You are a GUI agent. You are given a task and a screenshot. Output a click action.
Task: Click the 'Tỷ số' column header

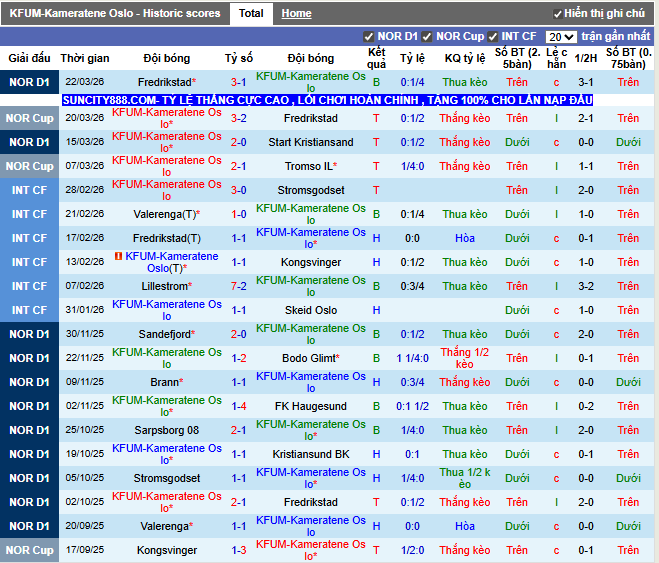[x=239, y=58]
